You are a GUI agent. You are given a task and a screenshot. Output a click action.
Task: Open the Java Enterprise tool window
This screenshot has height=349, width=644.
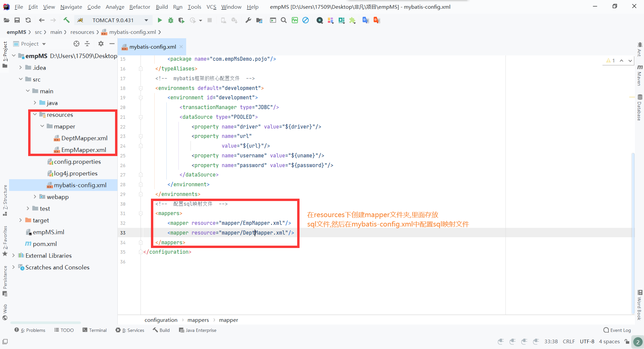point(198,330)
